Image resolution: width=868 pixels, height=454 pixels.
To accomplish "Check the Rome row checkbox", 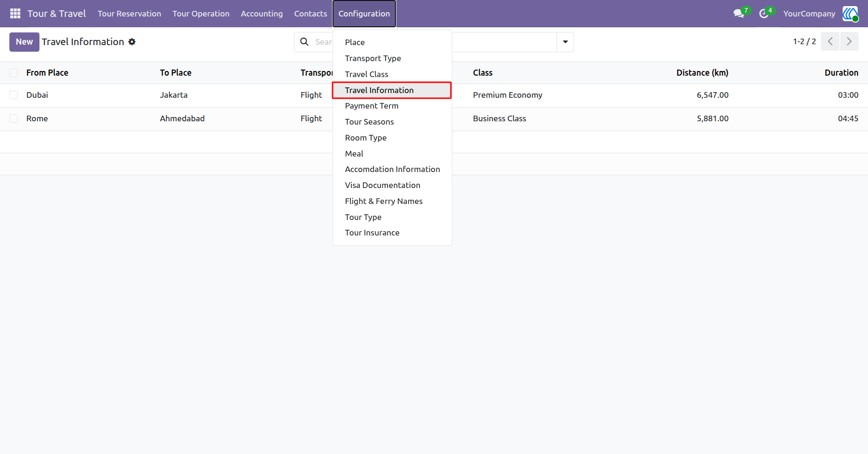I will tap(14, 118).
